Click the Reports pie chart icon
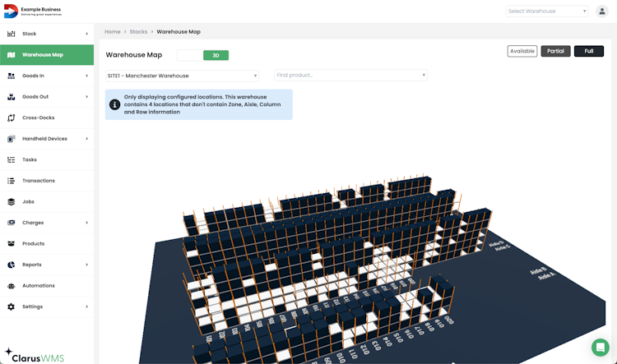Viewport: 617px width, 364px height. click(x=11, y=265)
